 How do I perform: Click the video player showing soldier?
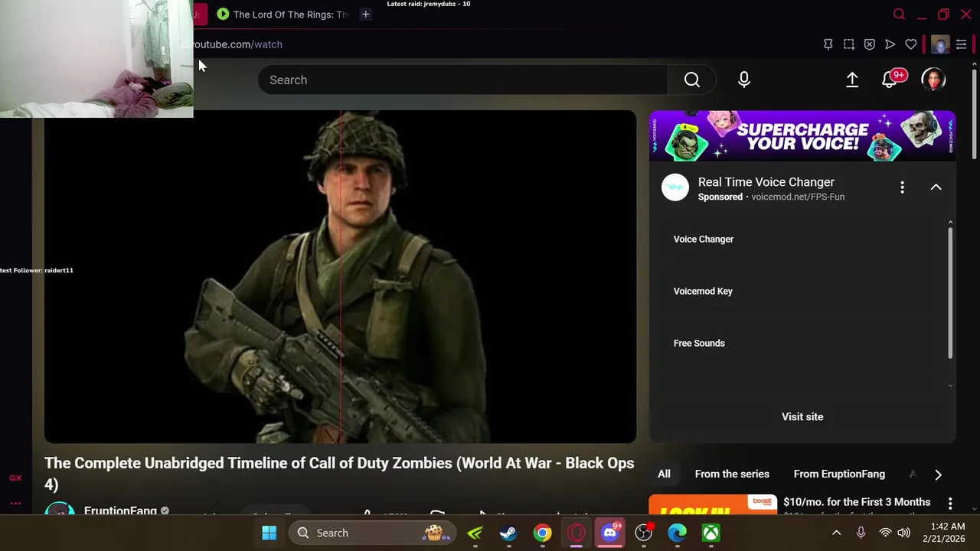[340, 277]
